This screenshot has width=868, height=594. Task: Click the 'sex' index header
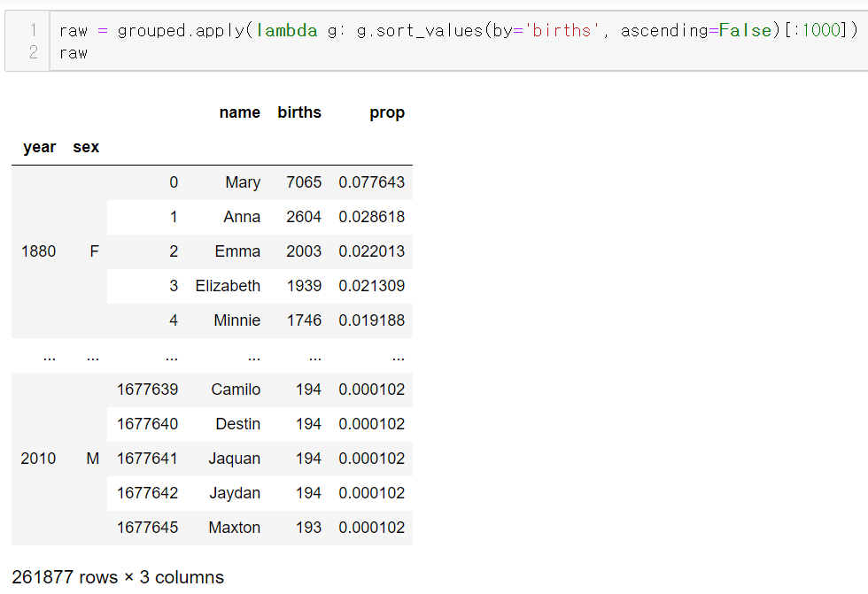(86, 147)
